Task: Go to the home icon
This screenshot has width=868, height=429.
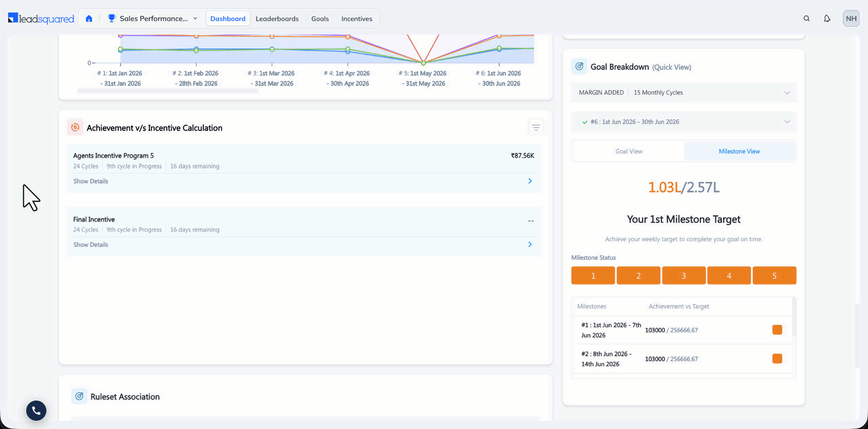Action: pos(89,19)
